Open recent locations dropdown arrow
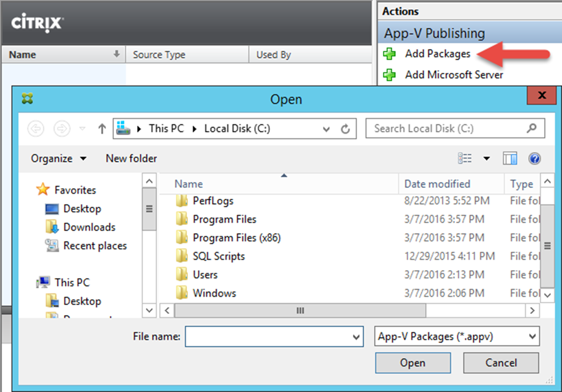The height and width of the screenshot is (392, 562). click(82, 129)
